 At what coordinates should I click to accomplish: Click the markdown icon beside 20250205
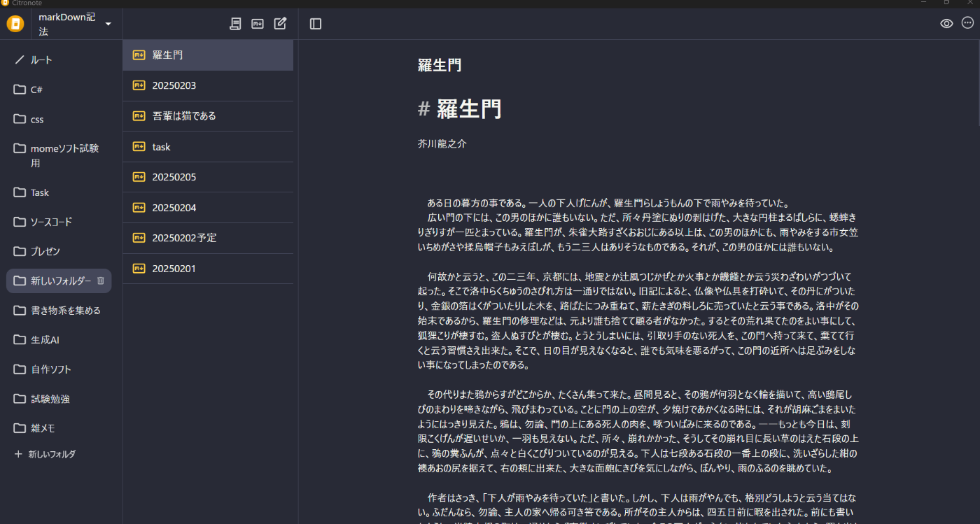(x=139, y=177)
